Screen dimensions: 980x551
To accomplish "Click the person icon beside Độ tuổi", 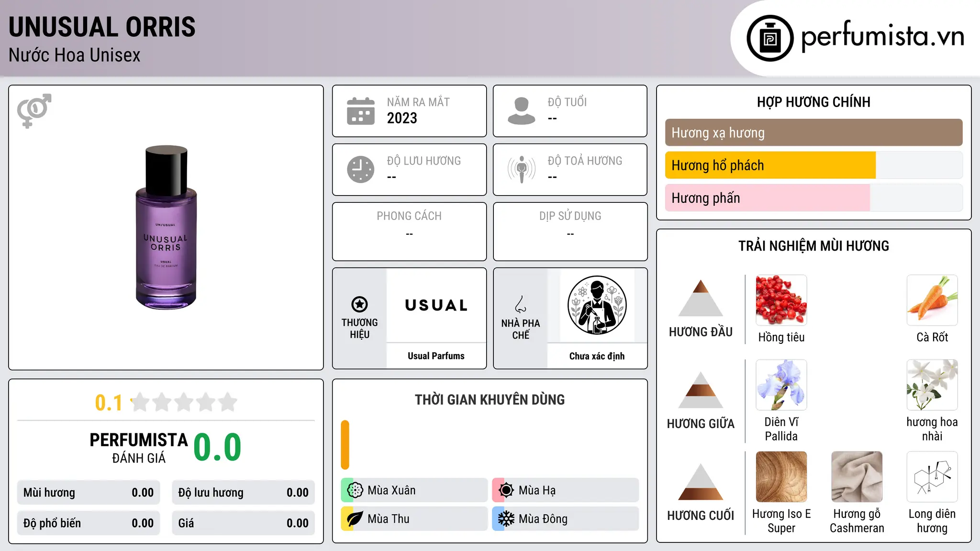I will (521, 111).
